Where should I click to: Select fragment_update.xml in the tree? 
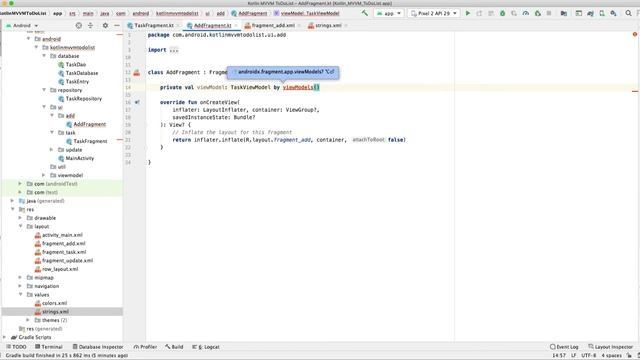[x=67, y=260]
